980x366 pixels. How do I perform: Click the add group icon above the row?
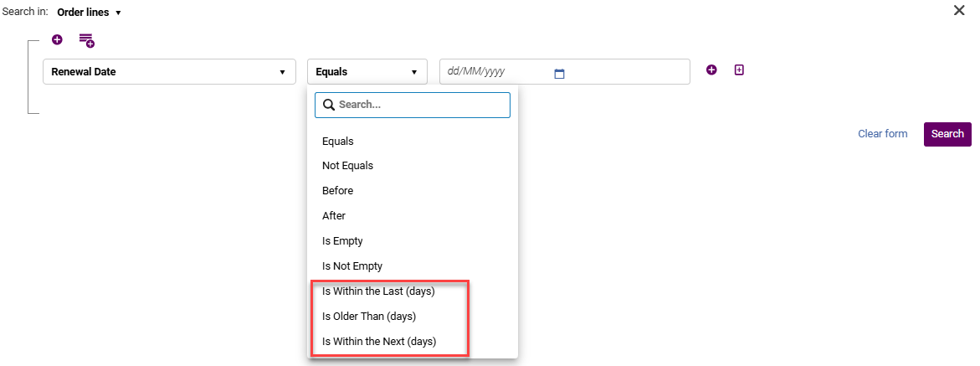(86, 39)
